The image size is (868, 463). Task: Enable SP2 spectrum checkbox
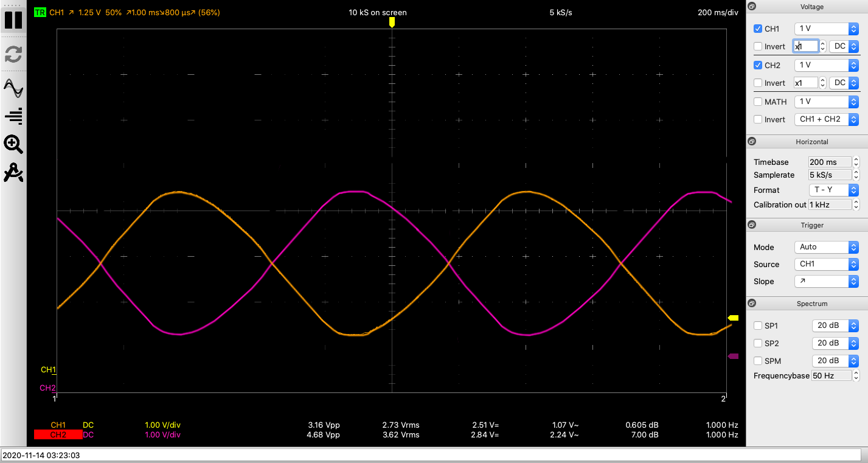tap(758, 343)
